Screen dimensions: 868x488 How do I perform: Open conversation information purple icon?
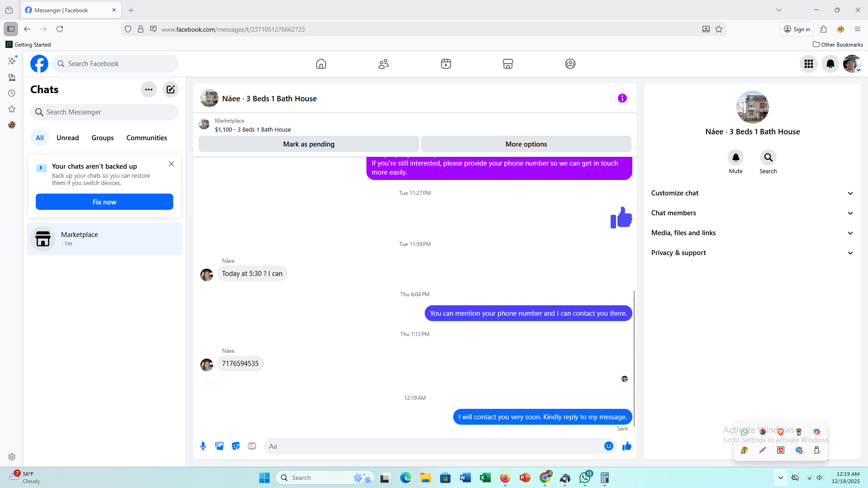coord(622,98)
